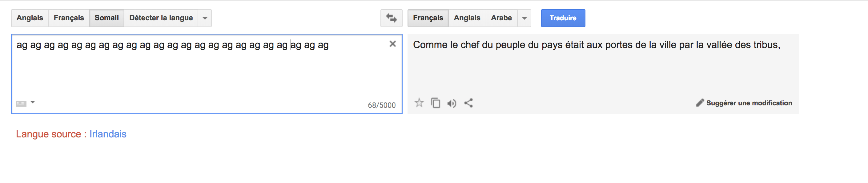Click the pencil icon to suggest edit

(700, 103)
